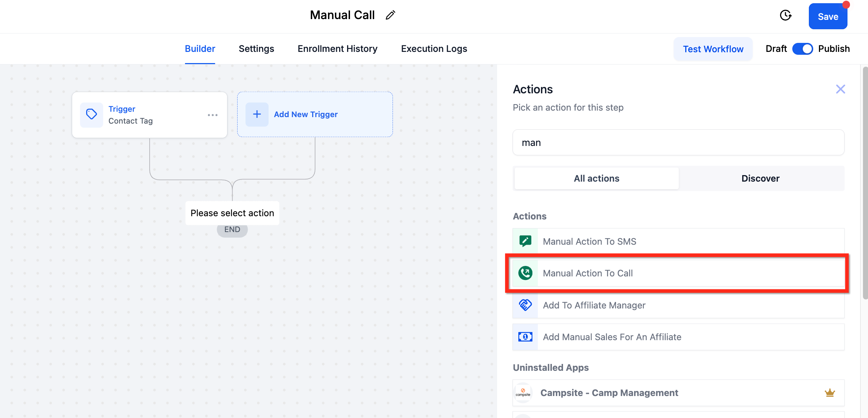This screenshot has height=418, width=868.
Task: Click the pencil icon to rename Manual Call
Action: coord(390,15)
